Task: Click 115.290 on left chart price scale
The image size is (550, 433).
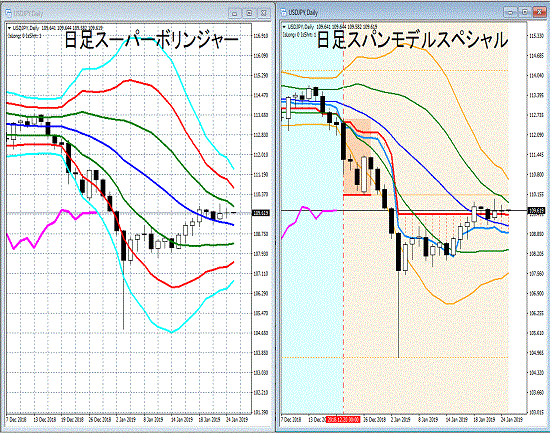Action: pyautogui.click(x=261, y=75)
